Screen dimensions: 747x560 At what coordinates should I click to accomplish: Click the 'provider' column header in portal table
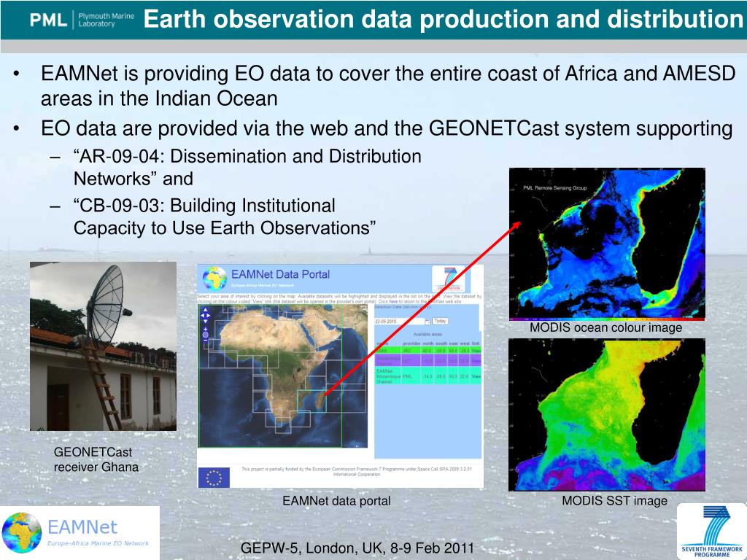(x=411, y=343)
